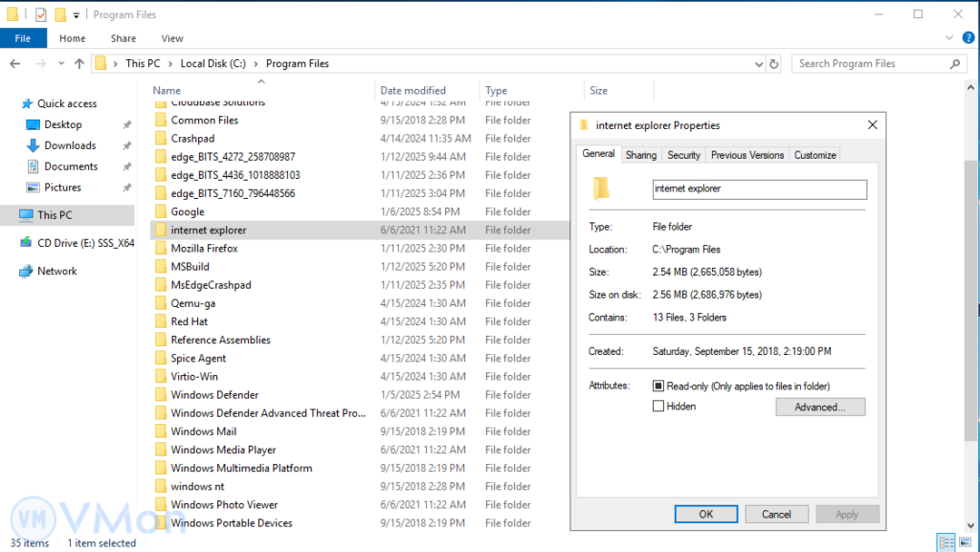Click the Up one level arrow icon
The height and width of the screenshot is (552, 980).
click(x=78, y=63)
